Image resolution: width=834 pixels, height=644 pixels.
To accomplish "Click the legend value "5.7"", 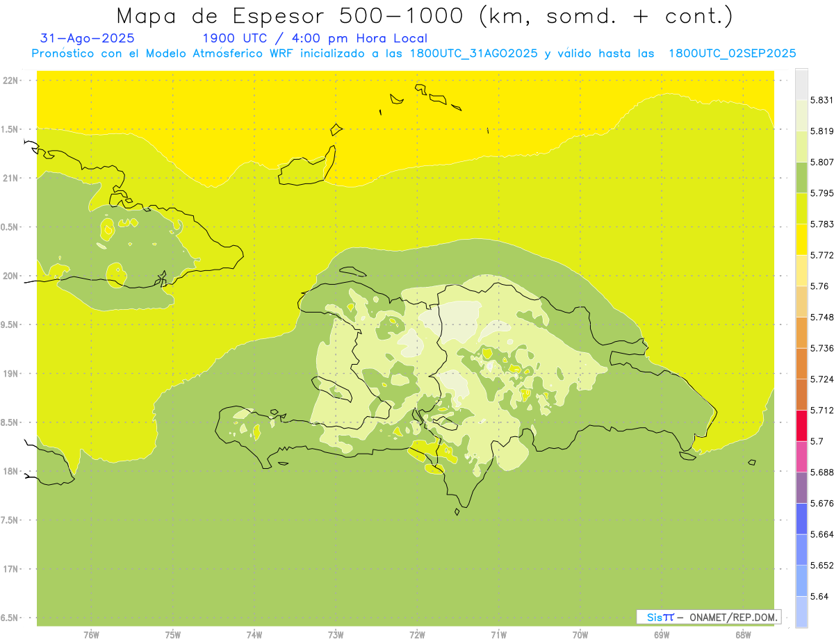I will (817, 441).
